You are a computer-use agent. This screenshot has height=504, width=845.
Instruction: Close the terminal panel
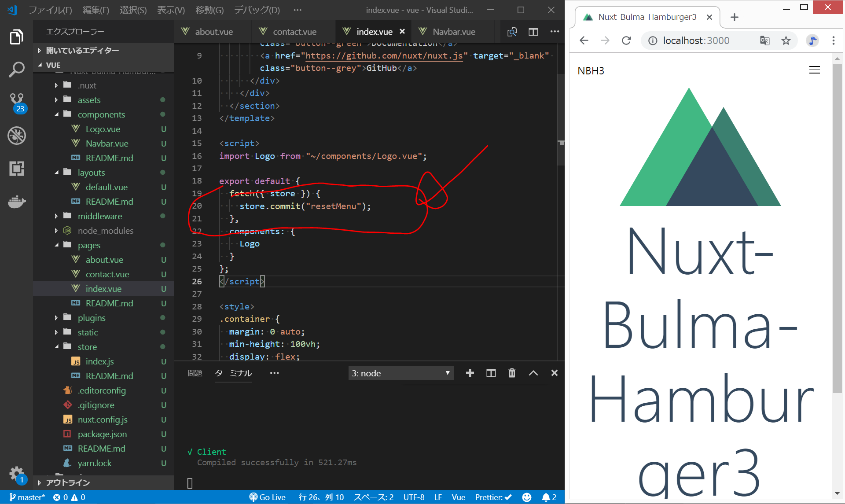point(555,373)
